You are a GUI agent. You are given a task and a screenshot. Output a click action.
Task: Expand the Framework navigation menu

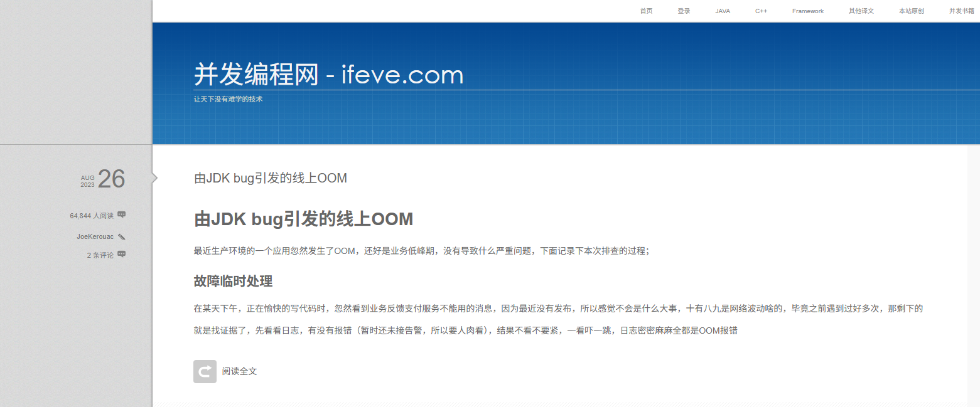click(808, 11)
